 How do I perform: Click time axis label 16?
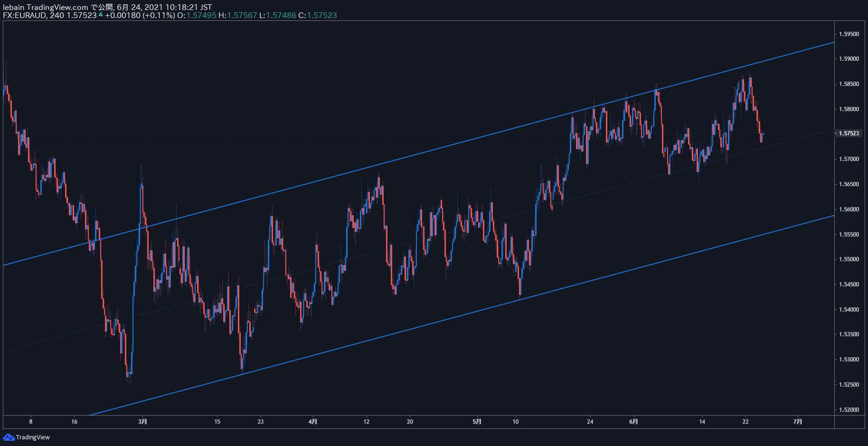point(74,421)
